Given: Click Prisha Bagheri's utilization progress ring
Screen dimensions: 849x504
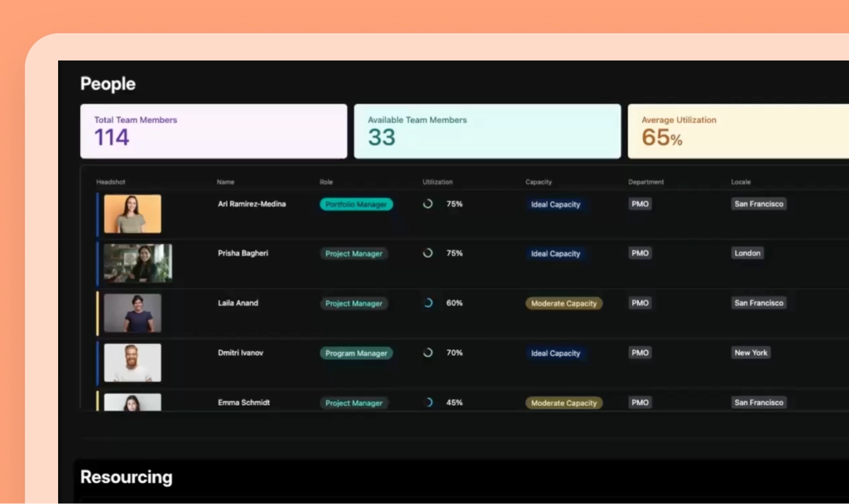Looking at the screenshot, I should coord(427,253).
